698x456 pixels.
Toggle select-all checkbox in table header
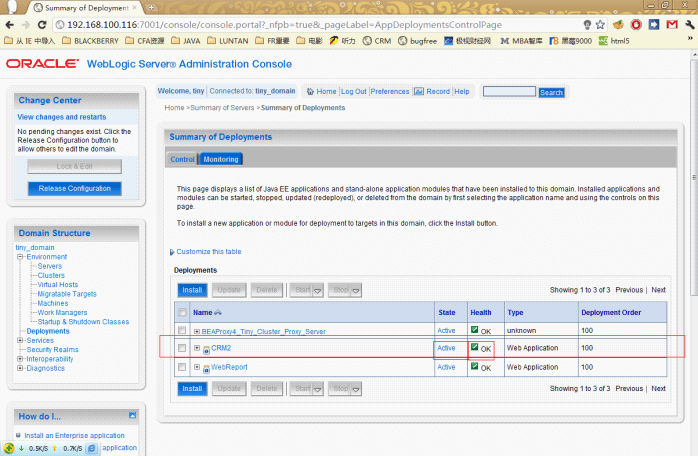tap(182, 312)
